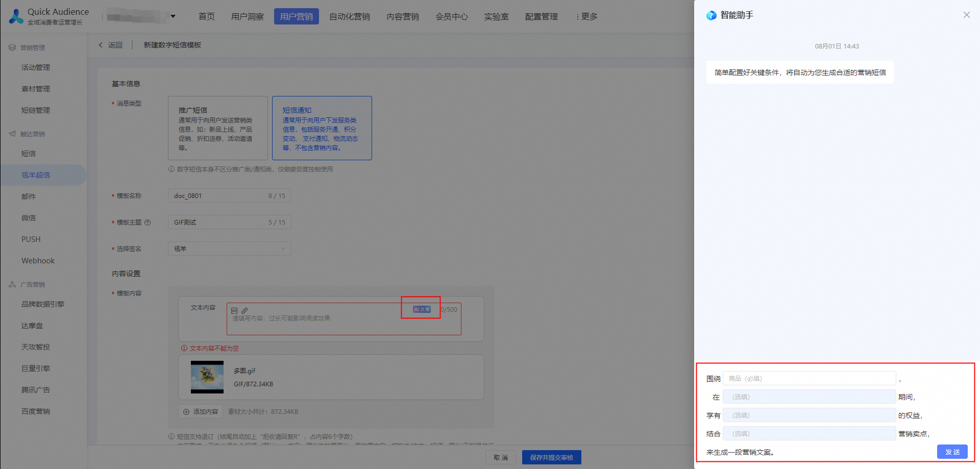Click the assistant message about 营销短信
The image size is (980, 469).
(800, 72)
